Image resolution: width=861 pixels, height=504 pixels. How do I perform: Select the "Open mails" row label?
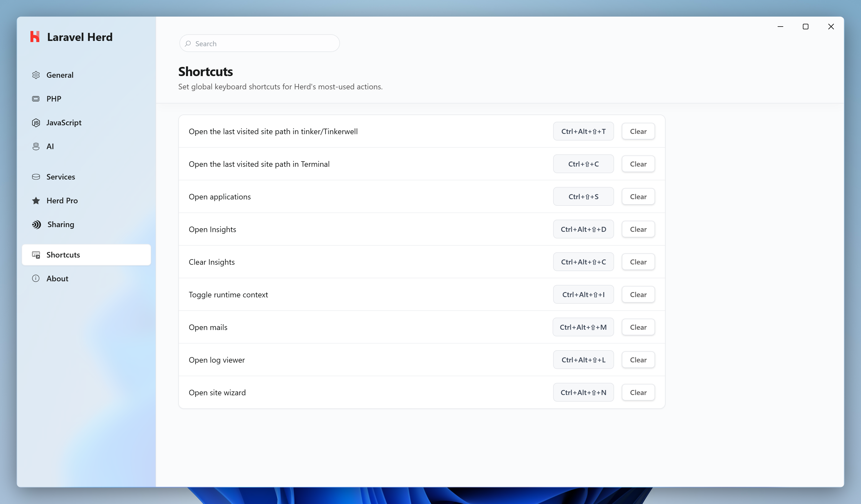(208, 327)
